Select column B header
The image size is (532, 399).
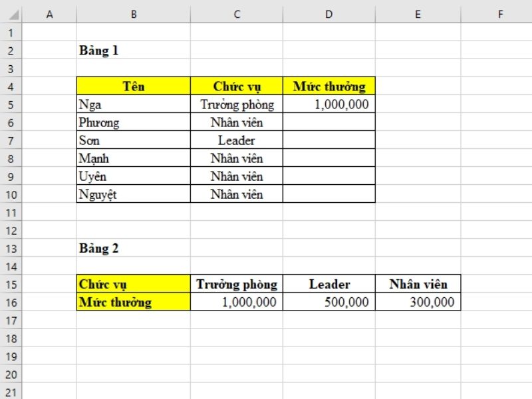point(133,14)
